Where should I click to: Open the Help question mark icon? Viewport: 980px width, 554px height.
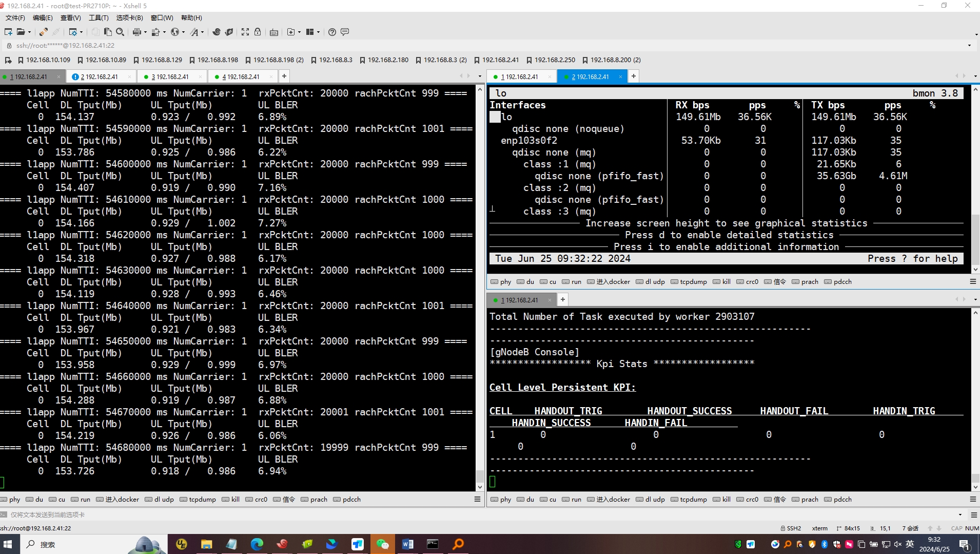point(332,32)
